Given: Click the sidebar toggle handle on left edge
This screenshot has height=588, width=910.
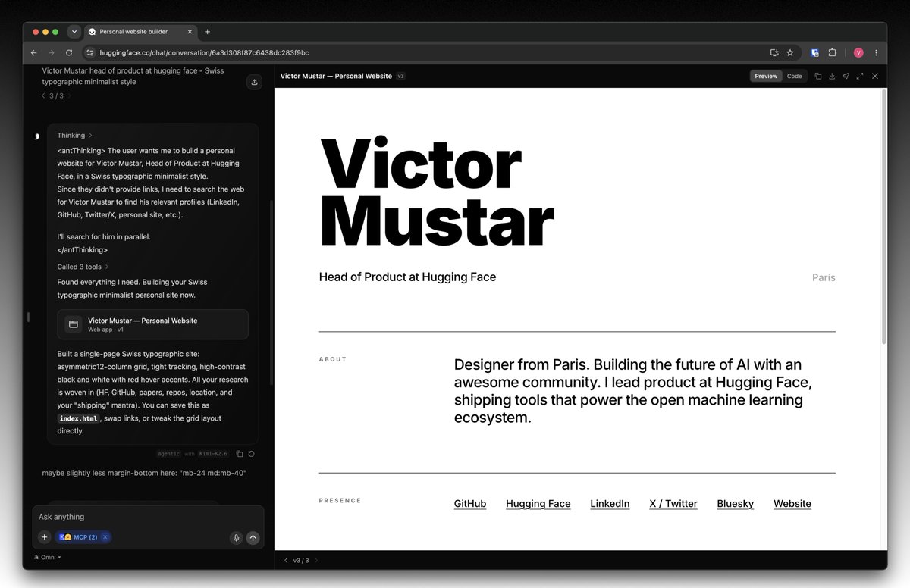Looking at the screenshot, I should pos(28,317).
